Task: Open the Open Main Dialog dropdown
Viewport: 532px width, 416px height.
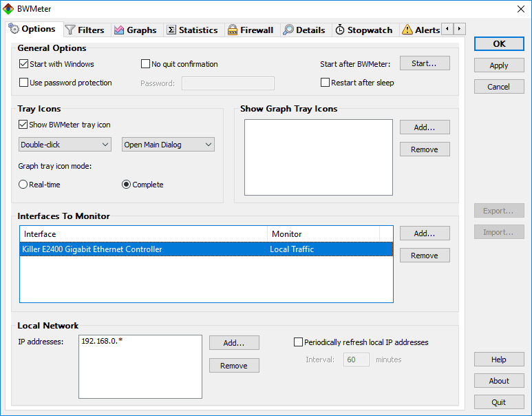Action: [x=169, y=145]
